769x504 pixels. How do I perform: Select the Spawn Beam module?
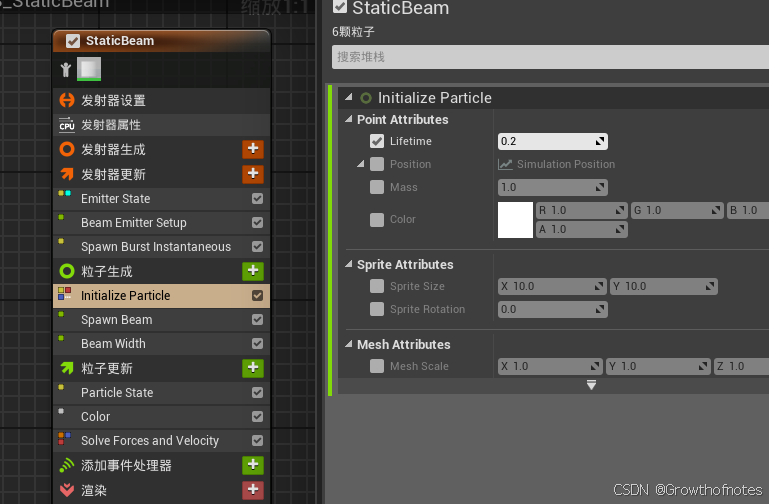[161, 320]
